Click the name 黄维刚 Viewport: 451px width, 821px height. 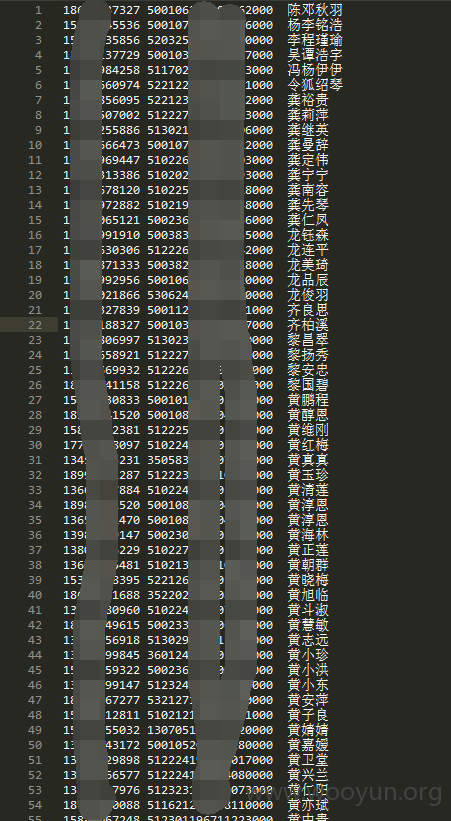308,430
